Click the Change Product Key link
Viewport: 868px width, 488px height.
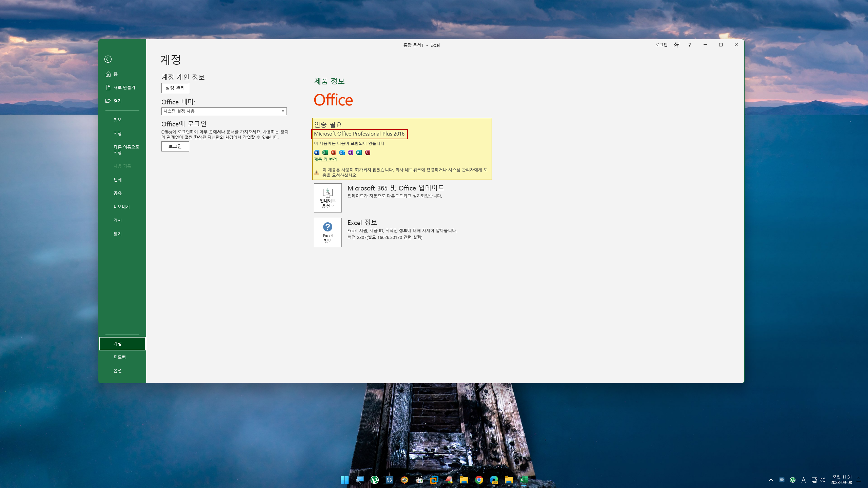click(325, 159)
